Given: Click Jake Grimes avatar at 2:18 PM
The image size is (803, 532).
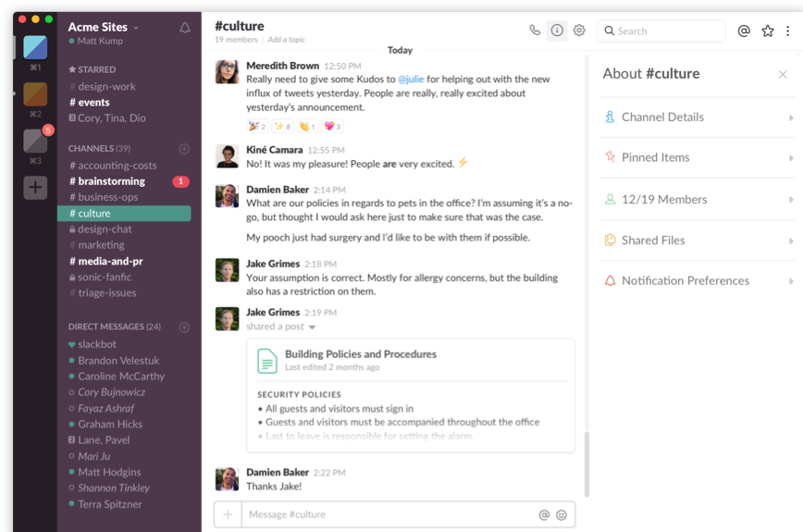Looking at the screenshot, I should pos(227,270).
